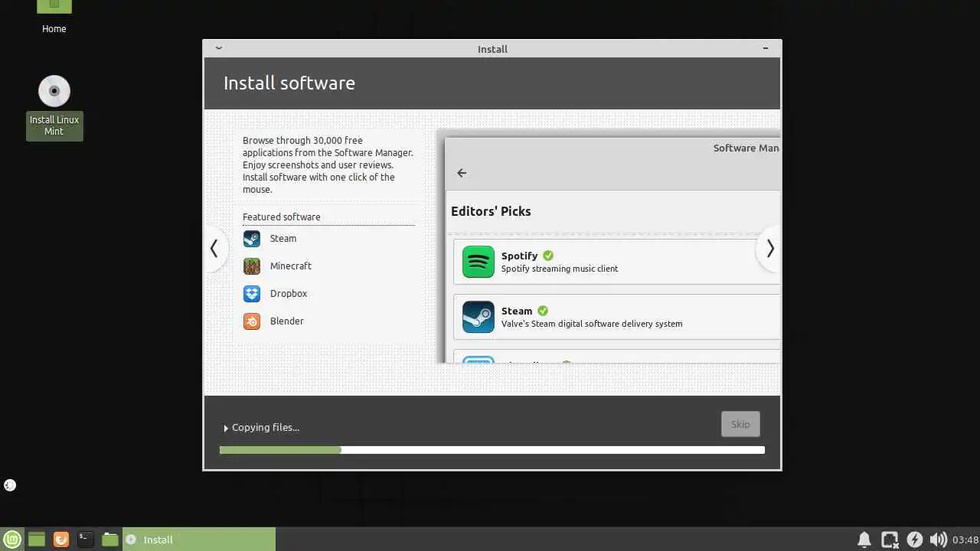
Task: Click the volume speaker tray icon
Action: pyautogui.click(x=938, y=540)
